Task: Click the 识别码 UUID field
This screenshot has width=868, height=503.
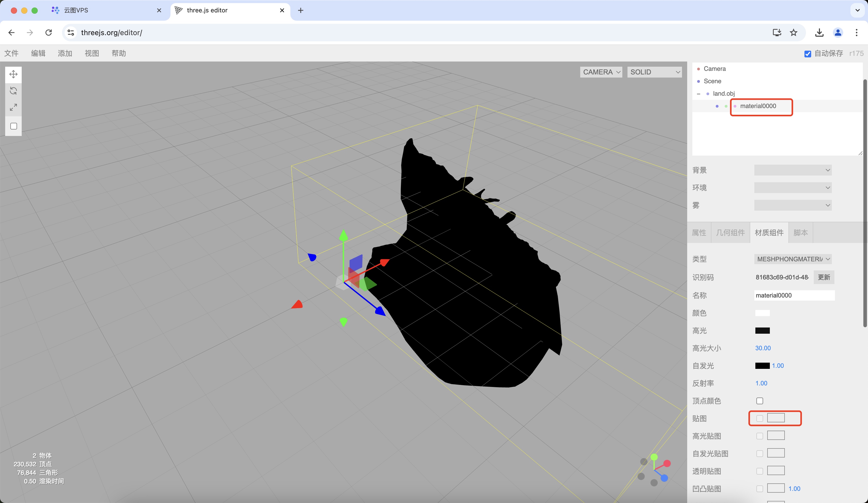Action: (782, 277)
